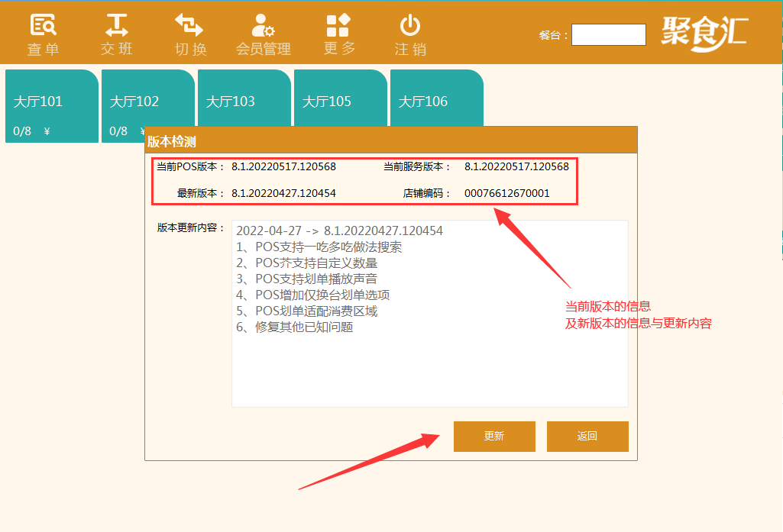Open the 查单 order lookup icon
Screen dimensions: 783x532
point(43,34)
